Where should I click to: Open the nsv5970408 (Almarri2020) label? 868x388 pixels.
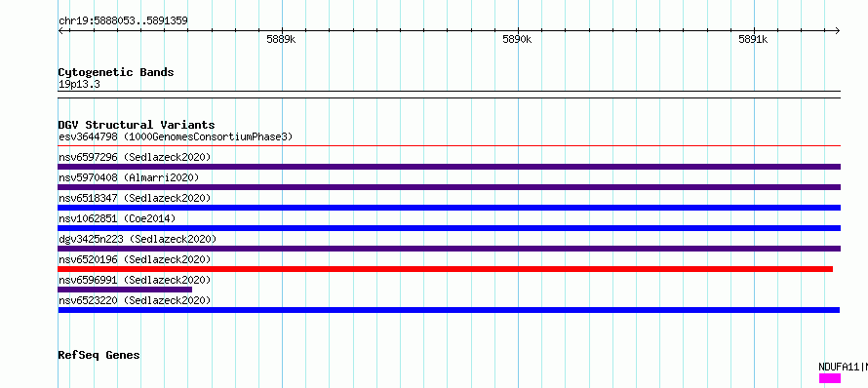point(129,177)
